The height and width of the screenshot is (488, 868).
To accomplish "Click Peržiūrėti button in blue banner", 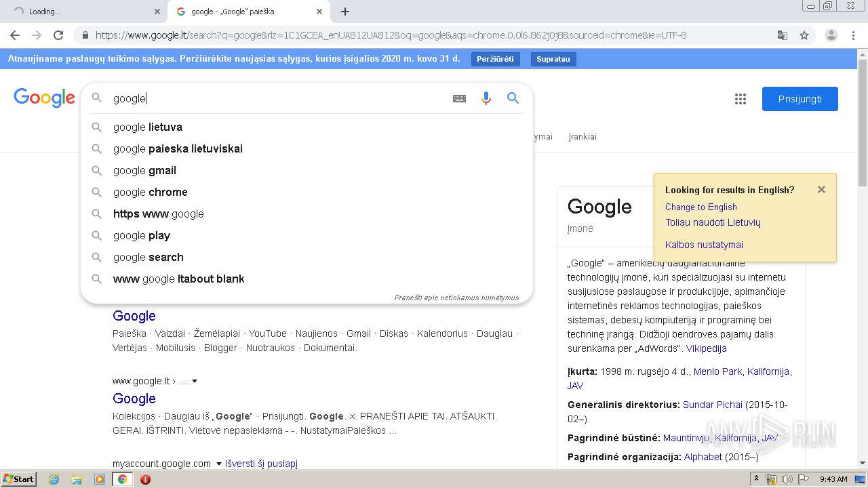I will coord(495,59).
